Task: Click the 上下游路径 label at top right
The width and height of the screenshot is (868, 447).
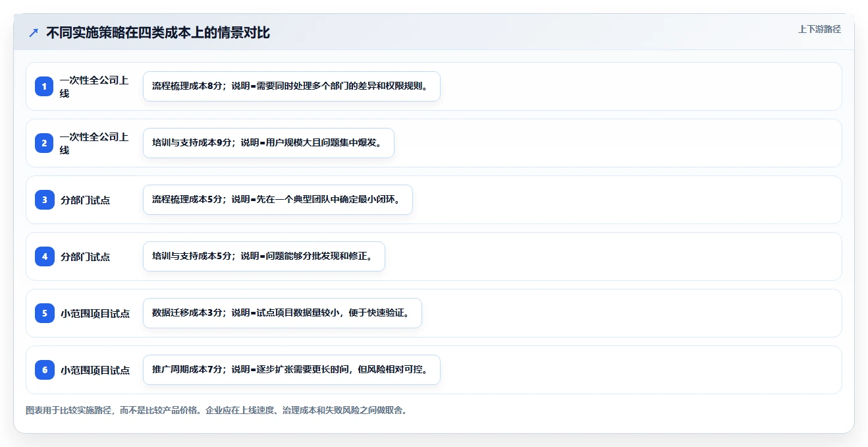Action: [x=819, y=29]
